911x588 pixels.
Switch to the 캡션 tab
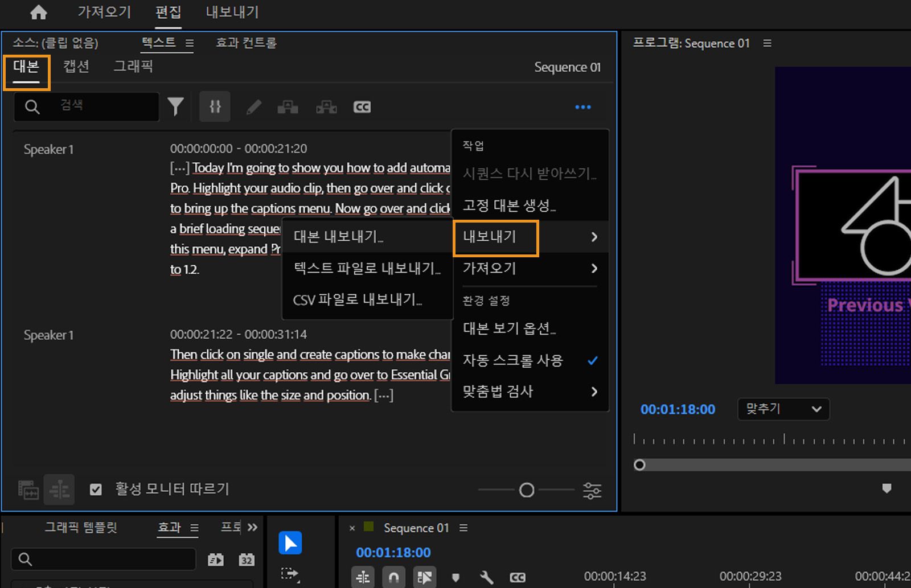(76, 67)
